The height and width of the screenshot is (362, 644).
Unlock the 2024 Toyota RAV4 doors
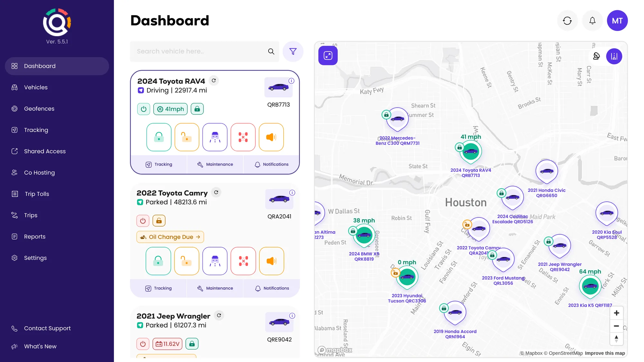click(x=187, y=137)
